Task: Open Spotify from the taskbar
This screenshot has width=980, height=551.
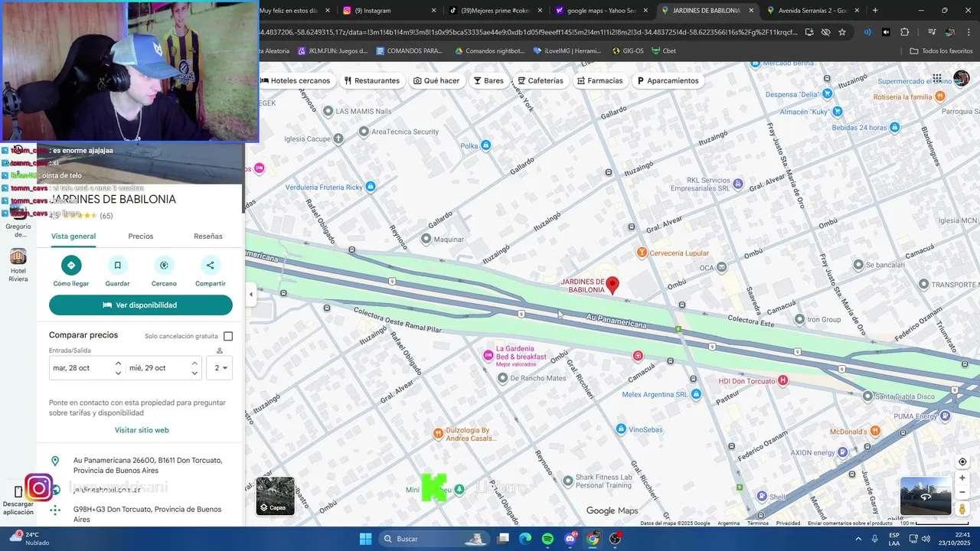Action: point(547,539)
